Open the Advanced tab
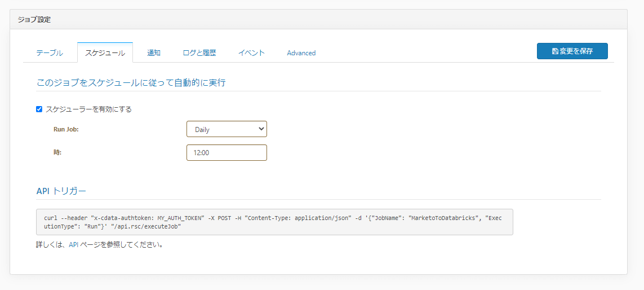The height and width of the screenshot is (290, 644). click(301, 53)
